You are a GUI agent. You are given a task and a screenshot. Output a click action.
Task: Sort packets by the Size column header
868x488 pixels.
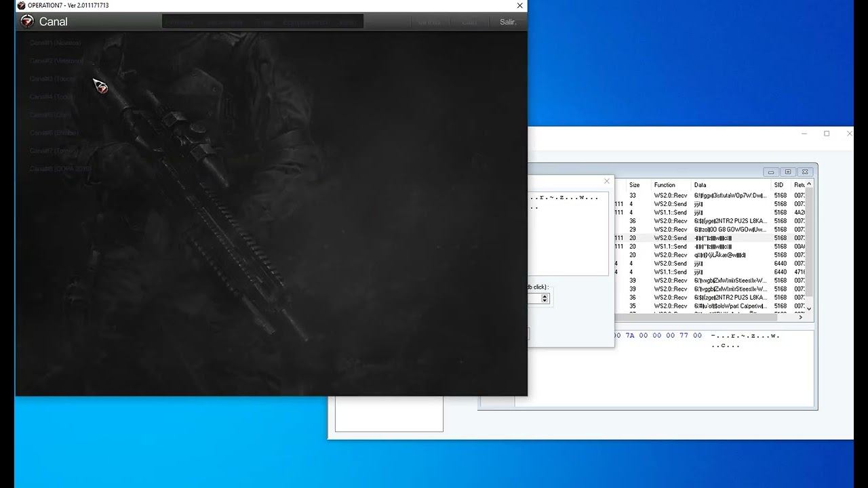(637, 185)
